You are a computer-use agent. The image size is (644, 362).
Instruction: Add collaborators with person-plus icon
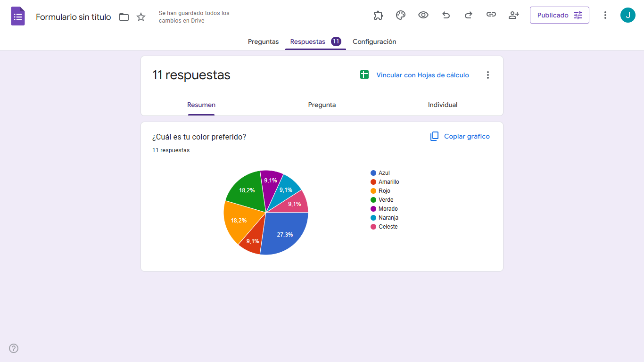pos(514,15)
